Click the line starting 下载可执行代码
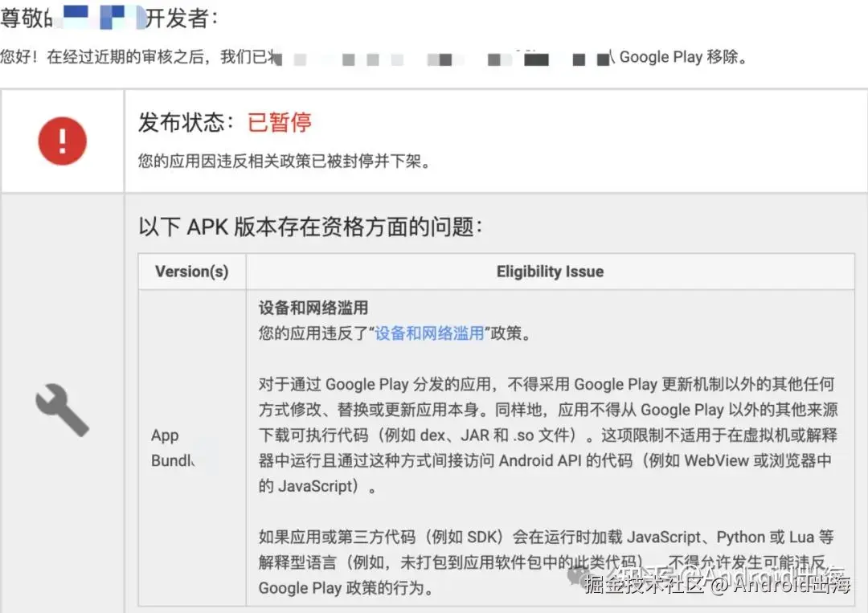 (x=548, y=435)
